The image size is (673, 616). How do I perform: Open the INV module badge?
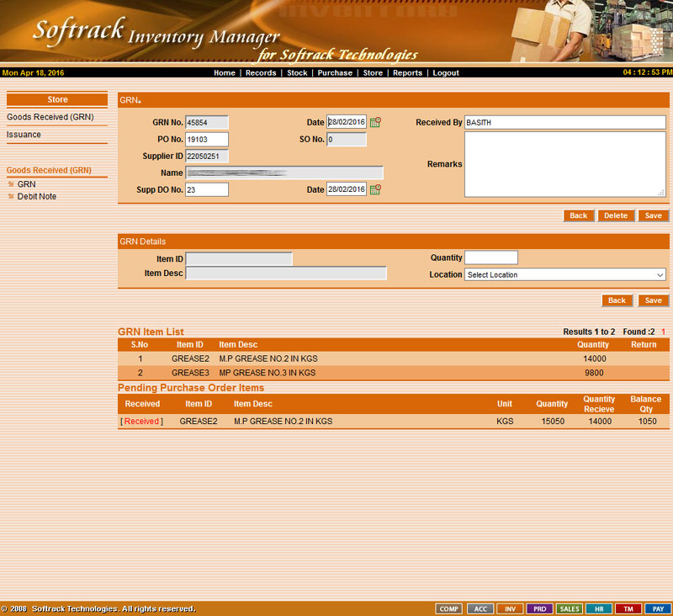pyautogui.click(x=510, y=608)
